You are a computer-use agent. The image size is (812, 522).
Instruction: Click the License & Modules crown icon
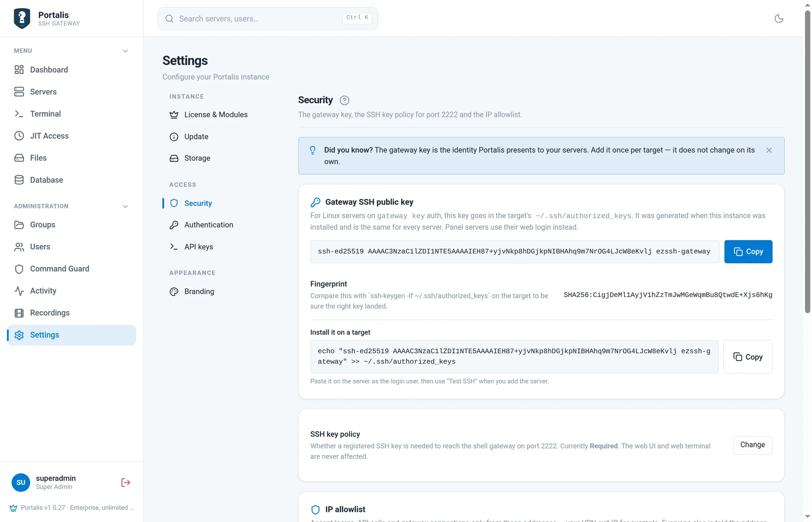pos(174,115)
